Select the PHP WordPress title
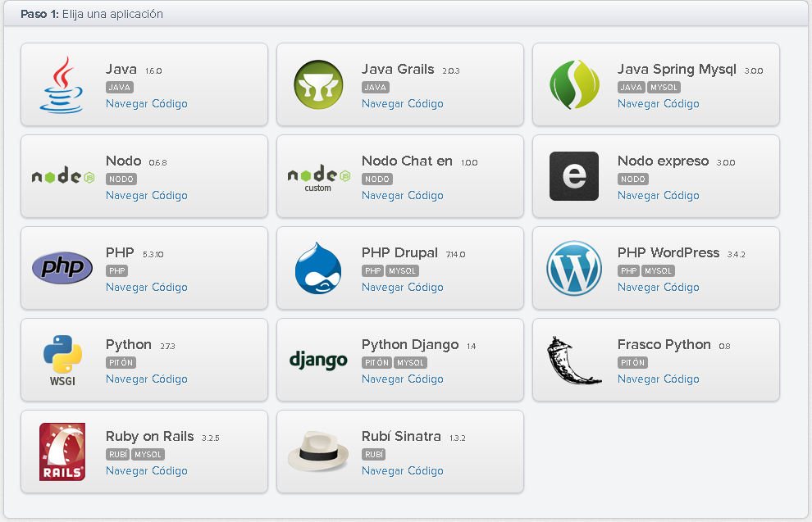This screenshot has width=812, height=522. [x=668, y=252]
